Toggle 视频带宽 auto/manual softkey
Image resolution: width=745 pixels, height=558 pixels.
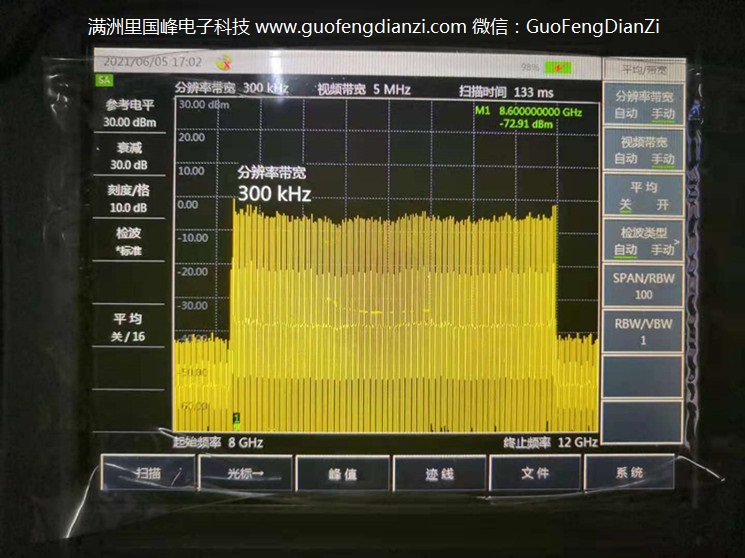(x=644, y=150)
